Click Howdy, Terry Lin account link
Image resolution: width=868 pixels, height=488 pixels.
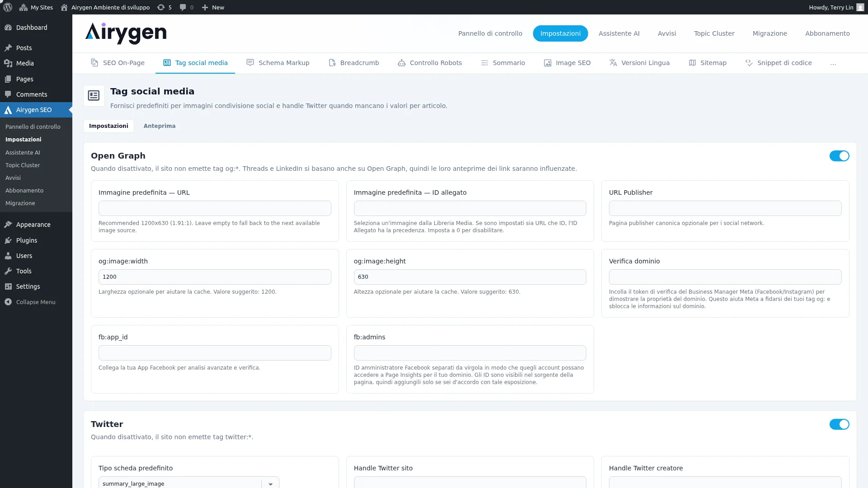[831, 7]
